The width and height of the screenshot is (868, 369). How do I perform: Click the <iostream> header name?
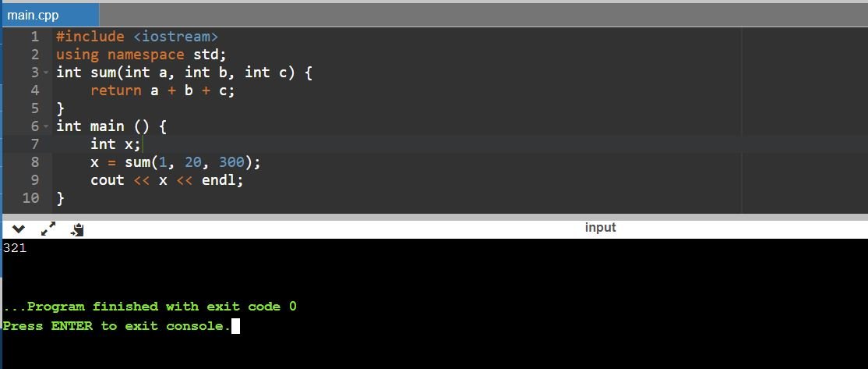tap(176, 37)
